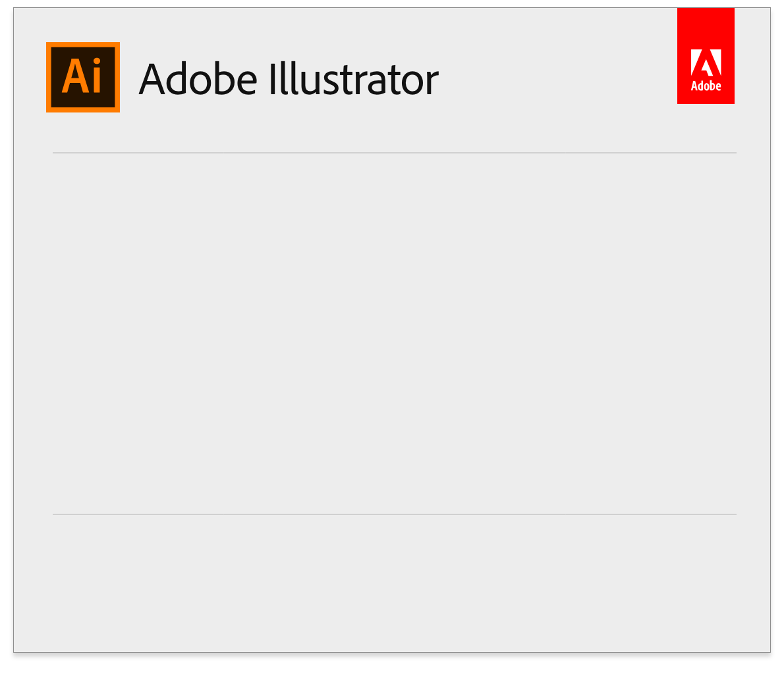Click the white "Adobe" wordmark under the logo
This screenshot has width=784, height=685.
(706, 86)
